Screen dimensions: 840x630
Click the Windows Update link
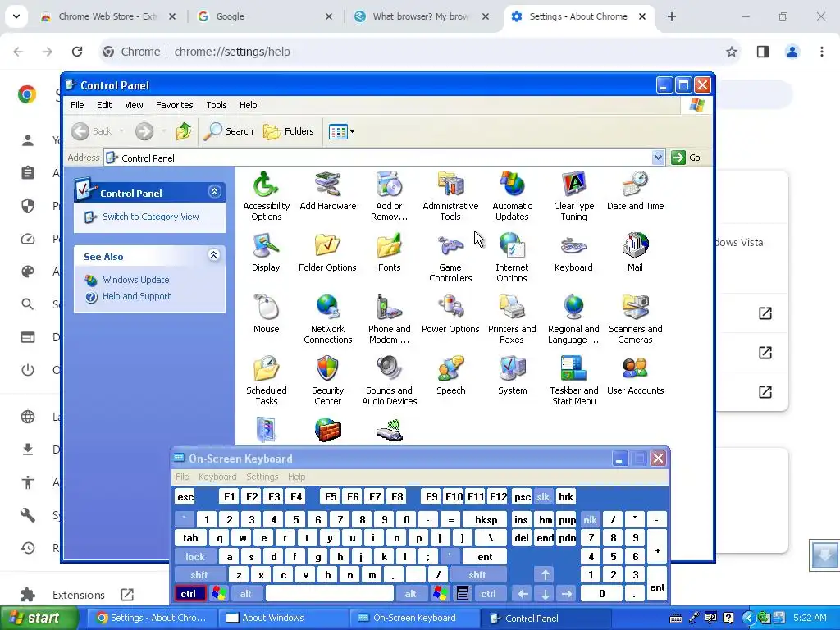pos(135,280)
